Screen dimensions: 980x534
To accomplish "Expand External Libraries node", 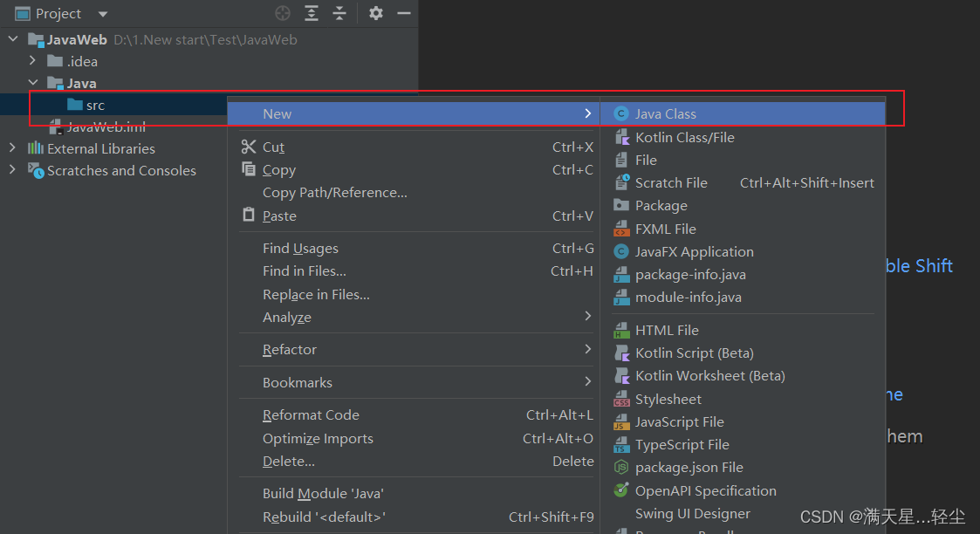I will (12, 148).
